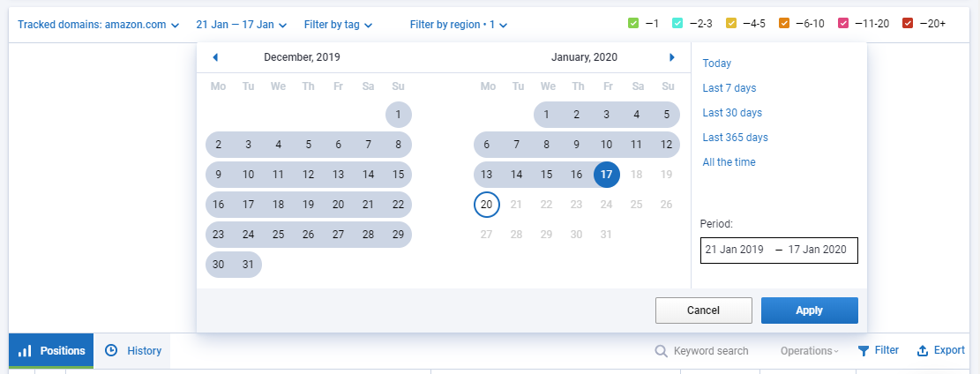
Task: Select January 20 in the calendar
Action: point(487,204)
